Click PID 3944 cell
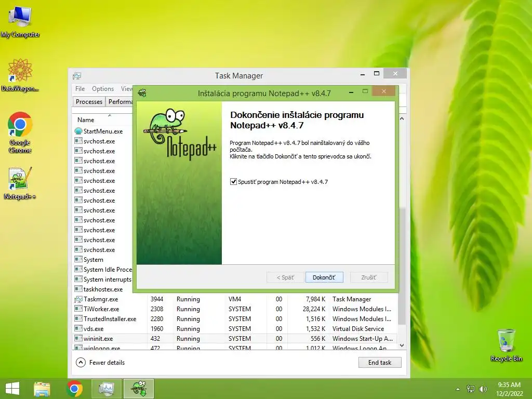Viewport: 532px width, 399px height. (157, 299)
